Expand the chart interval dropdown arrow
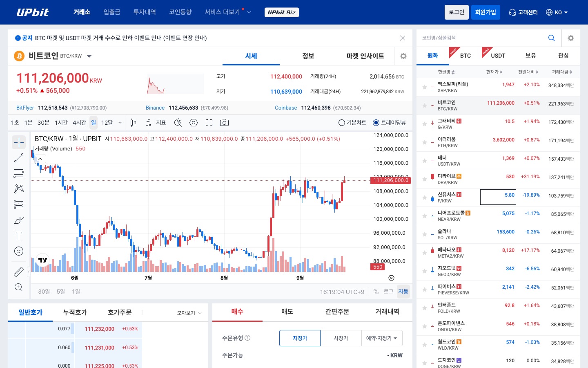Image resolution: width=588 pixels, height=368 pixels. click(120, 123)
